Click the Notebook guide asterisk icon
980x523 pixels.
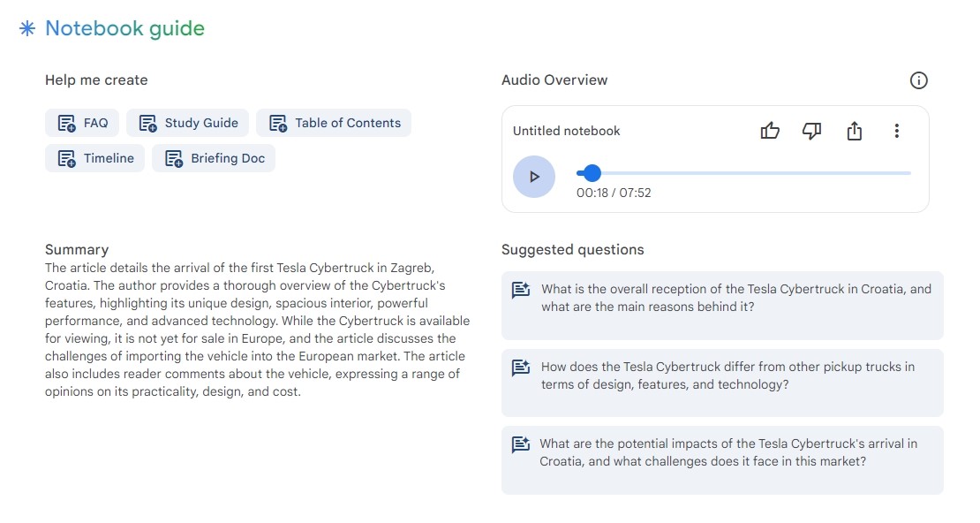point(27,29)
